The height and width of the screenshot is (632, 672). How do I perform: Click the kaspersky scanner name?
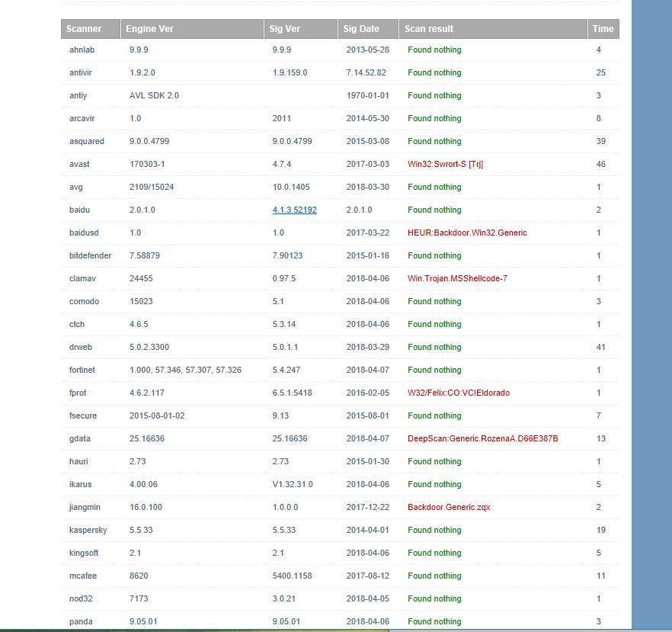click(x=88, y=531)
